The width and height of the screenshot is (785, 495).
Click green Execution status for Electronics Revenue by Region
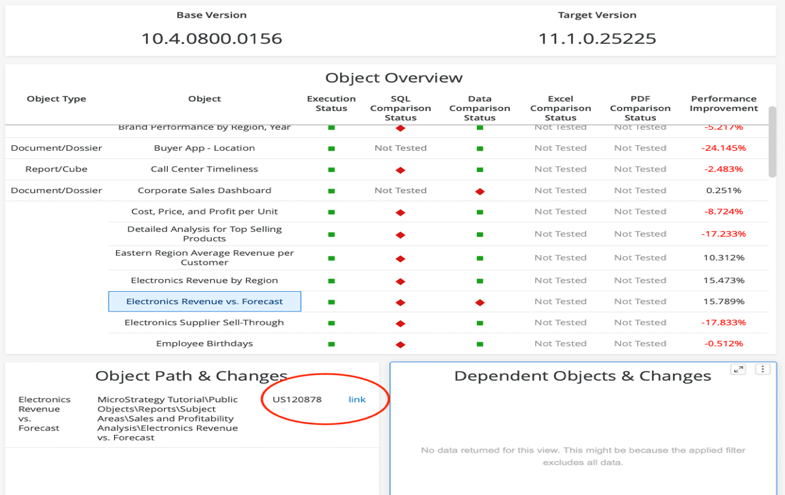[331, 281]
